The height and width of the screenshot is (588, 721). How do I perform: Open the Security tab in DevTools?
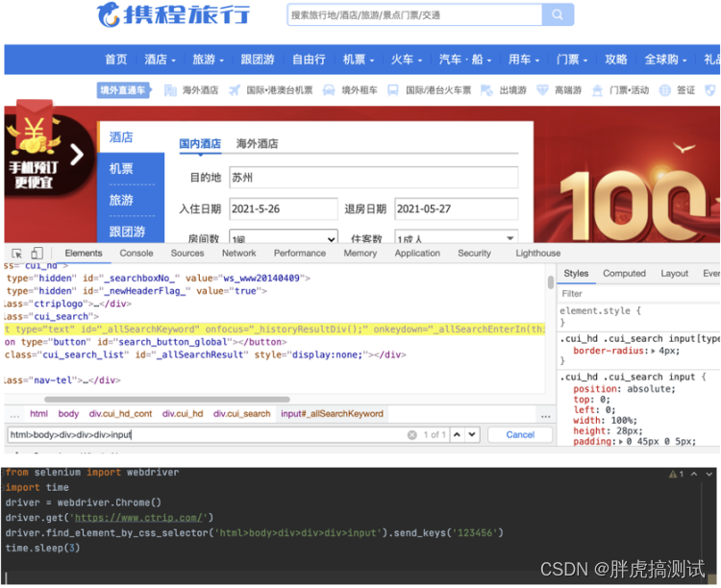click(x=474, y=254)
